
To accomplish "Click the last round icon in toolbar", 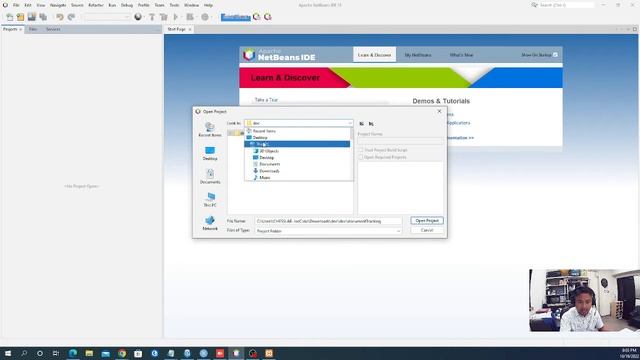I will pos(268,17).
